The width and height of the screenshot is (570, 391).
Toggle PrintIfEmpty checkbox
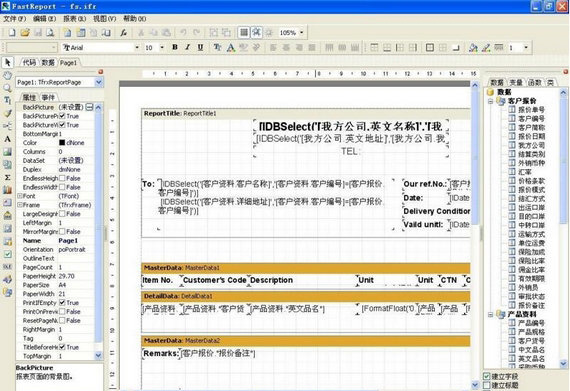[x=63, y=302]
